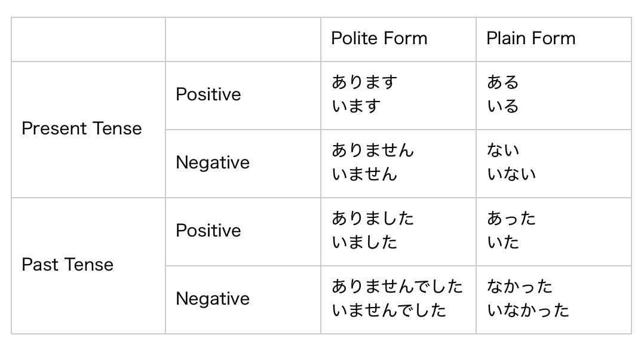Select the word いませんでした

click(x=389, y=311)
